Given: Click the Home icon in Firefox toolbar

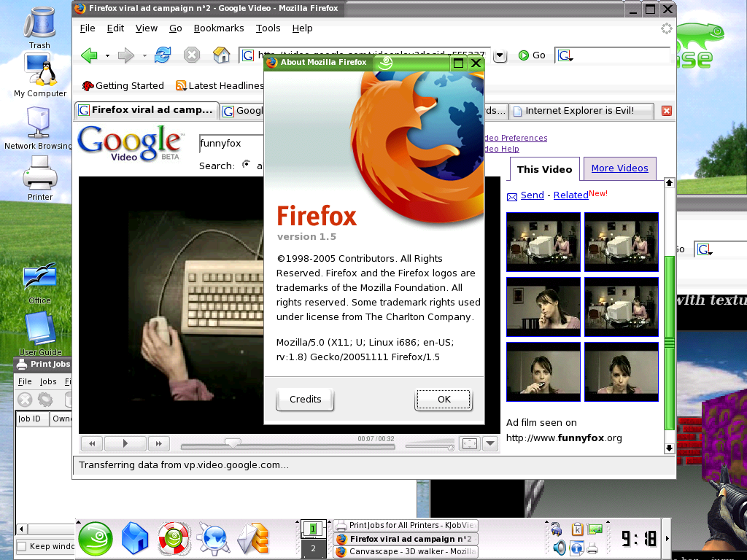Looking at the screenshot, I should (x=221, y=55).
